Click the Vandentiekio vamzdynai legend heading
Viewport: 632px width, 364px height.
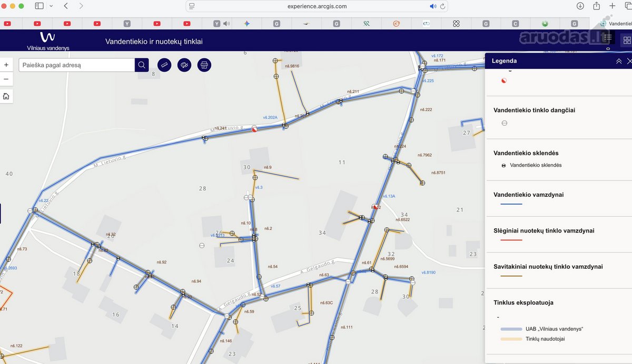click(x=529, y=195)
